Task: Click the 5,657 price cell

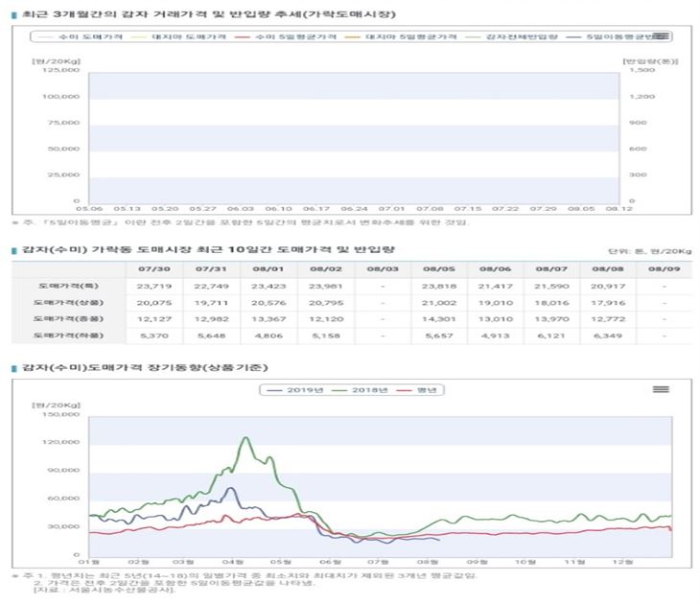Action: [x=439, y=336]
